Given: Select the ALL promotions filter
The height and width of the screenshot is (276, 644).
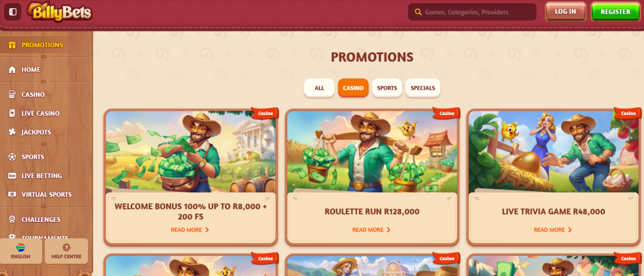Looking at the screenshot, I should [319, 88].
